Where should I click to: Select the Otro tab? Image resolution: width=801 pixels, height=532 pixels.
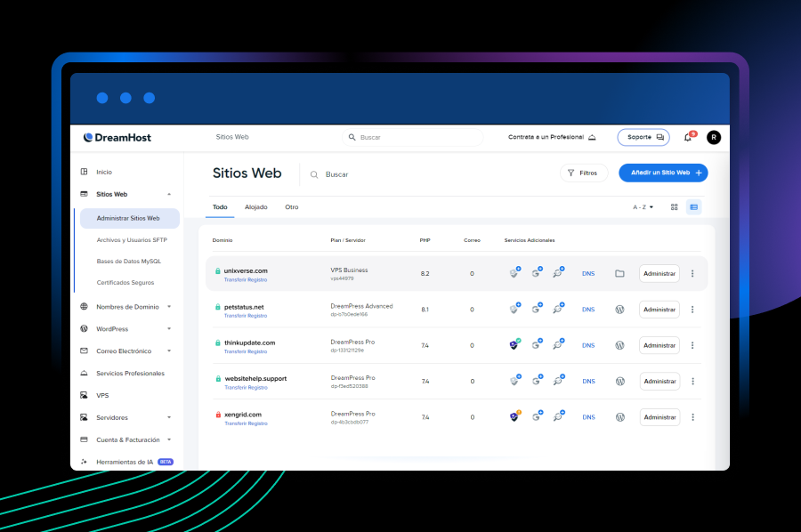[291, 207]
